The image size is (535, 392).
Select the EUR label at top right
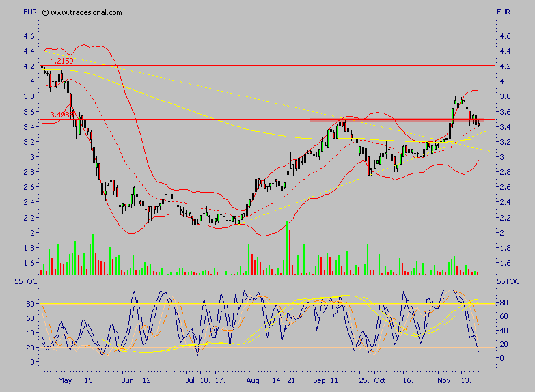[x=504, y=12]
